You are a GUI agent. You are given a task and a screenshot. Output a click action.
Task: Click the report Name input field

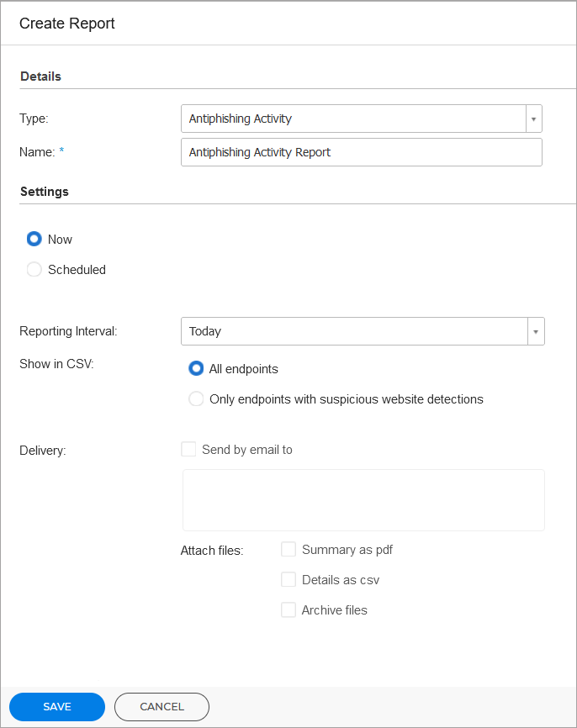pos(361,152)
